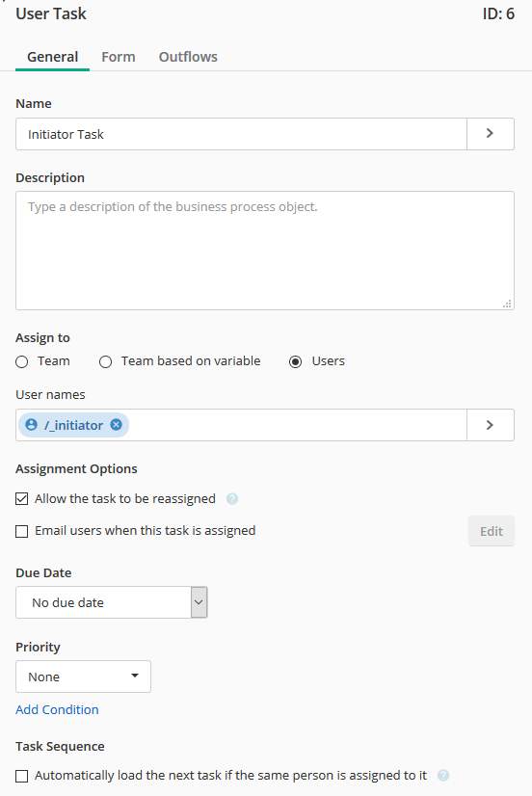Choose Team based on variable option
The width and height of the screenshot is (532, 796).
(x=106, y=362)
